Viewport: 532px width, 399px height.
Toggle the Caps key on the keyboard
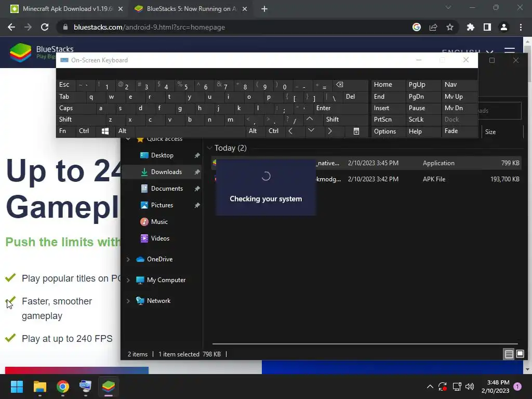pos(75,108)
